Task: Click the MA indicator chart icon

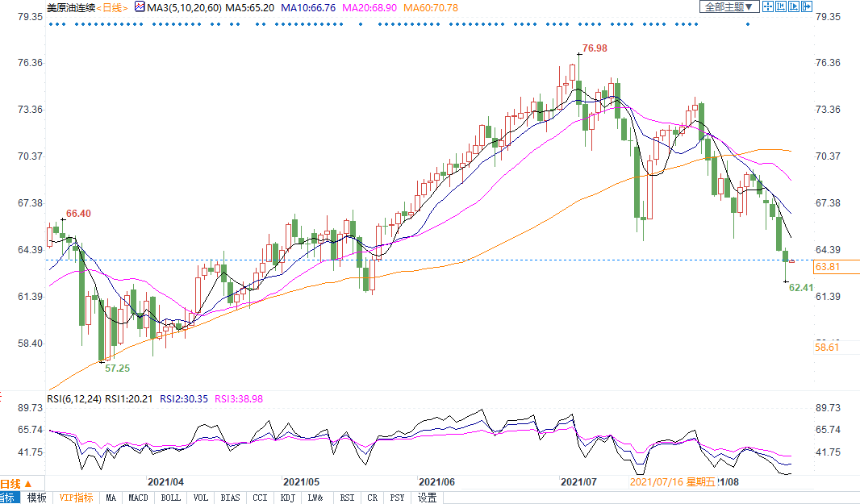Action: [139, 7]
